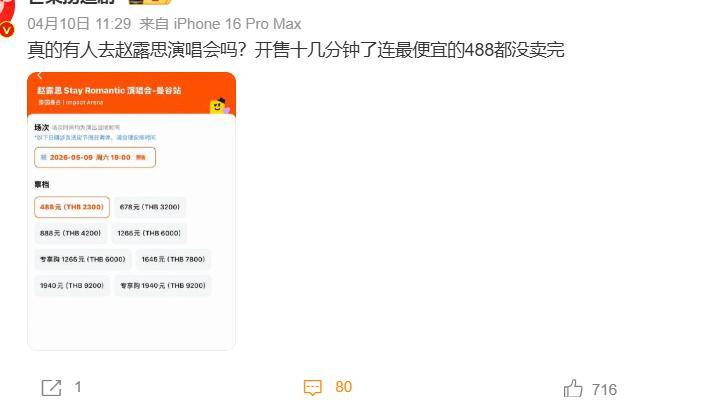Open comments via speech bubble icon
704x400 pixels.
pyautogui.click(x=312, y=387)
